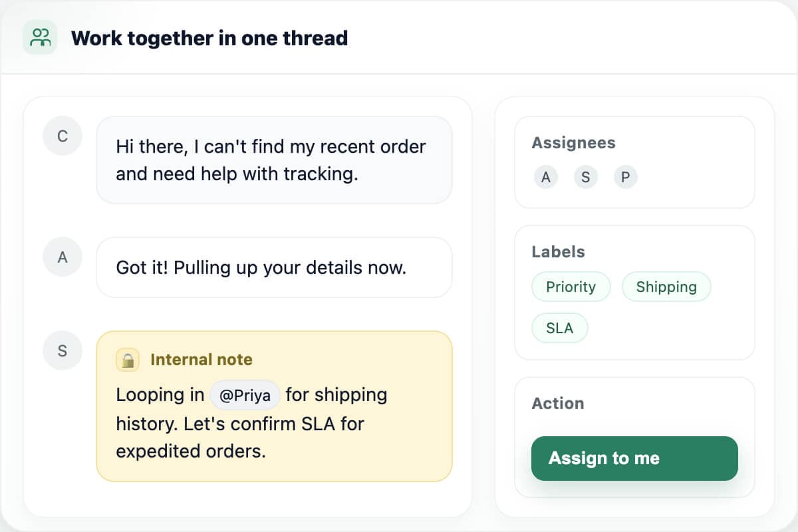
Task: Expand the Assignees panel
Action: [x=573, y=142]
